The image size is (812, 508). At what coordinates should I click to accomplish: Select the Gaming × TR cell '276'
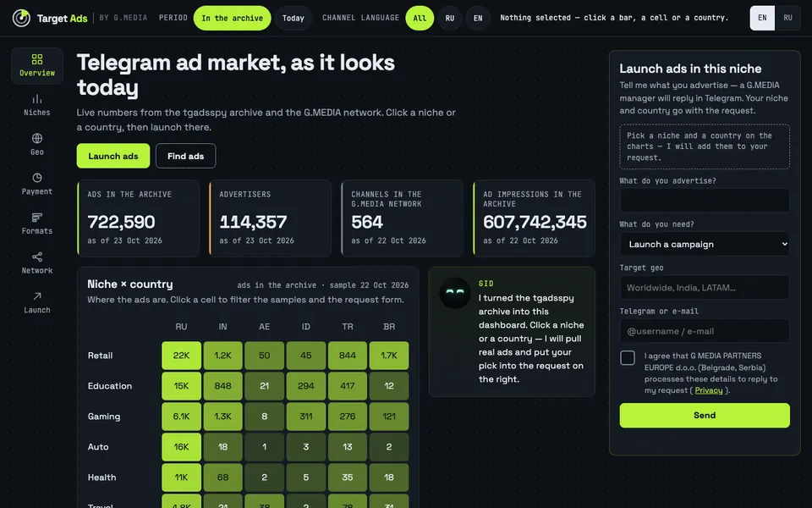[x=348, y=417]
